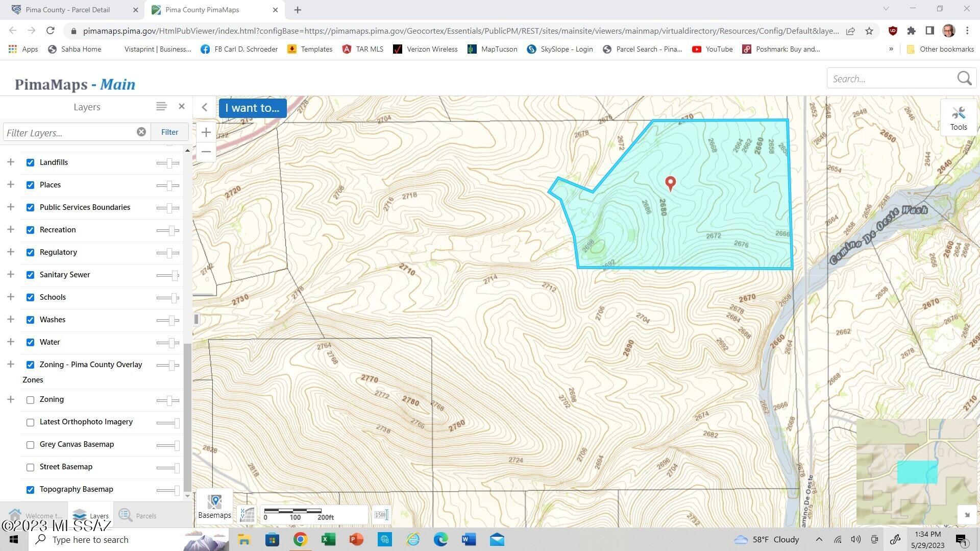Zoom out with the minus map button
The height and width of the screenshot is (551, 980).
click(x=206, y=152)
